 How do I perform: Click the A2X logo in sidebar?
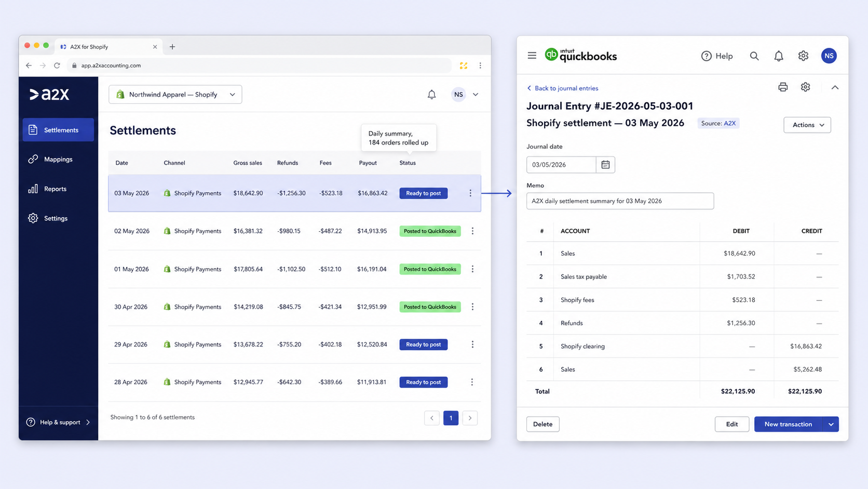point(49,94)
